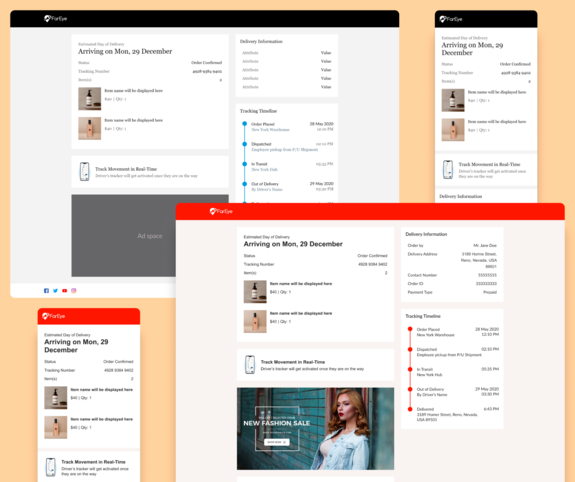Click Arriving on Mon, 29 December heading in black desktop

(125, 51)
